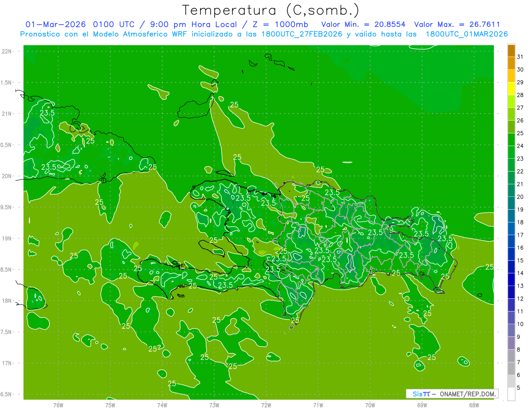Click the '75W' longitude axis label
Viewport: 532px width, 411px height.
(x=110, y=405)
